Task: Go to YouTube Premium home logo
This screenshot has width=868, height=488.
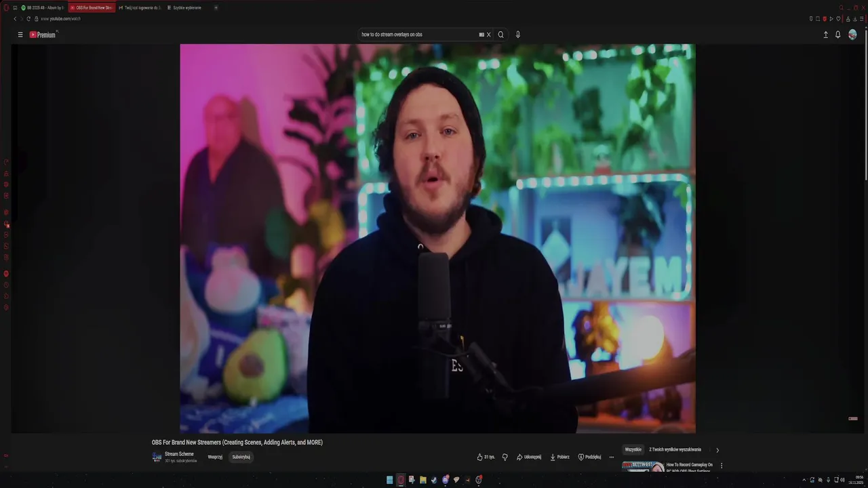Action: pos(42,35)
